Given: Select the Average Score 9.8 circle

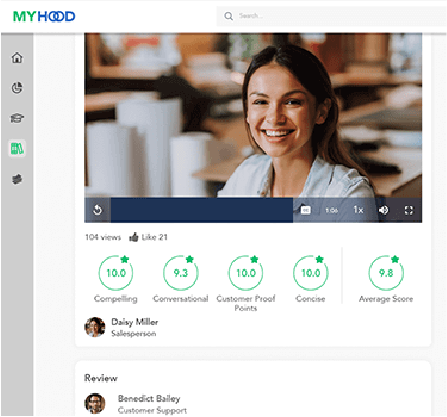Looking at the screenshot, I should 386,273.
